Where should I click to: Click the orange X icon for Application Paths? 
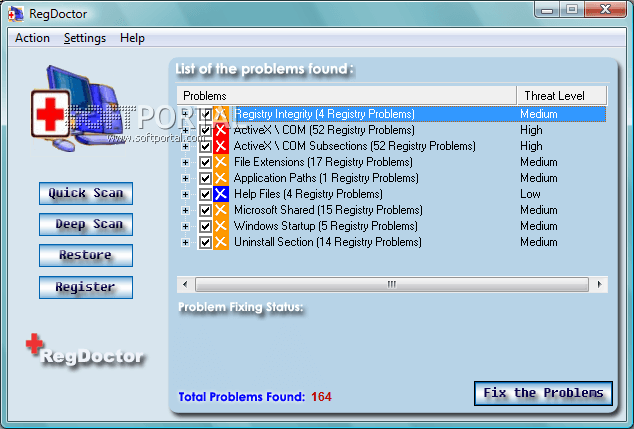(221, 178)
